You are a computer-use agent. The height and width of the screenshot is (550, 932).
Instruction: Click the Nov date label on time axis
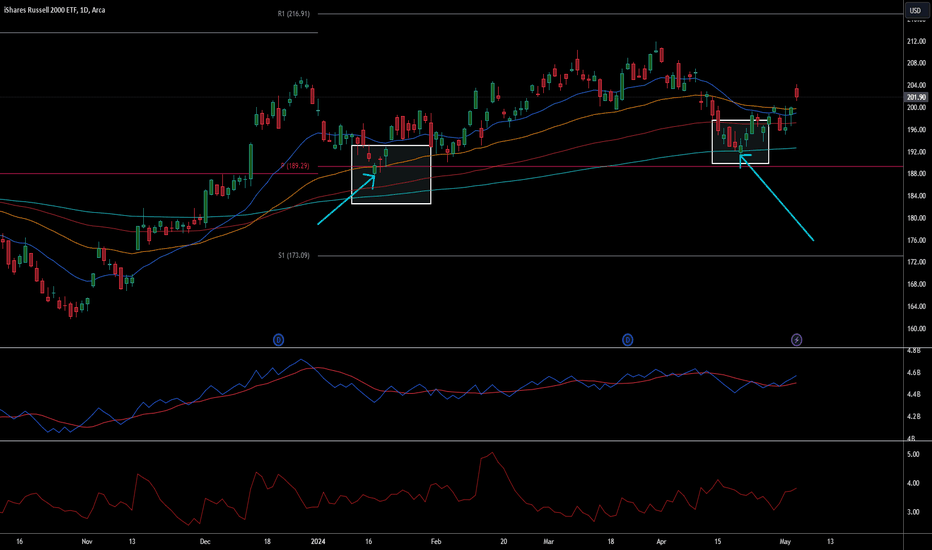(87, 542)
